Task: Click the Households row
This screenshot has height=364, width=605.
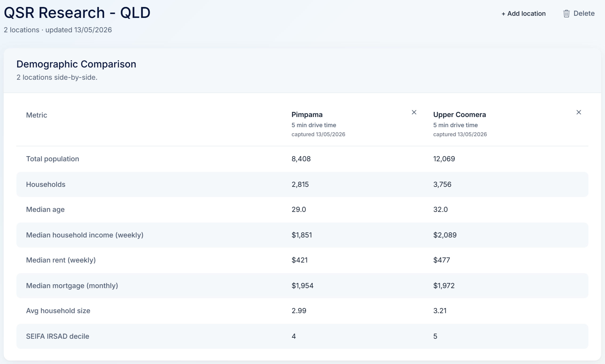Action: [302, 184]
